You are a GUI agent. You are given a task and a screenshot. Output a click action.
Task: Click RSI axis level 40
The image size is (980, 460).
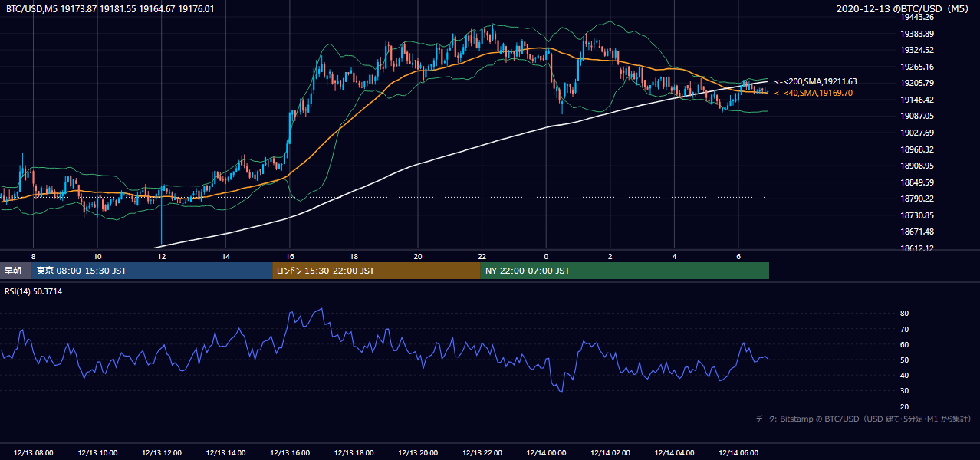click(905, 375)
